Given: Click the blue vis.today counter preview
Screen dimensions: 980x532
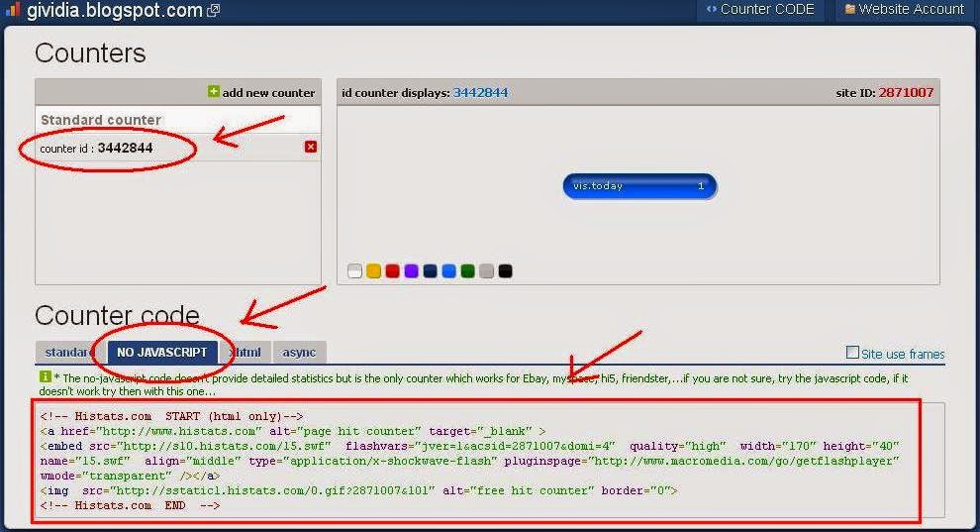Looking at the screenshot, I should point(639,186).
